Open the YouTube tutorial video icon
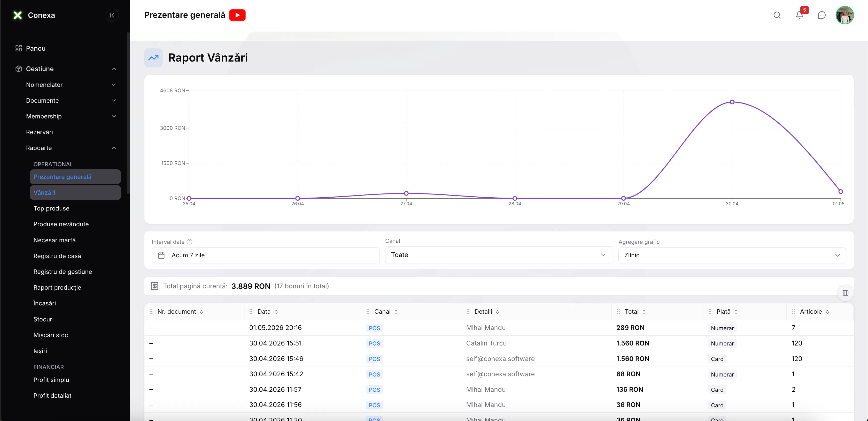Screen dimensions: 868x421 tap(237, 15)
